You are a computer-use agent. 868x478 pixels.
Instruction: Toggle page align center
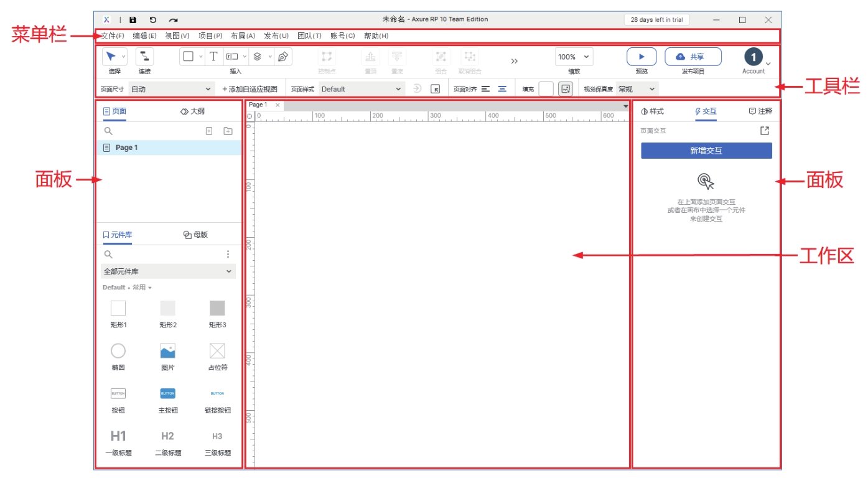pos(502,89)
